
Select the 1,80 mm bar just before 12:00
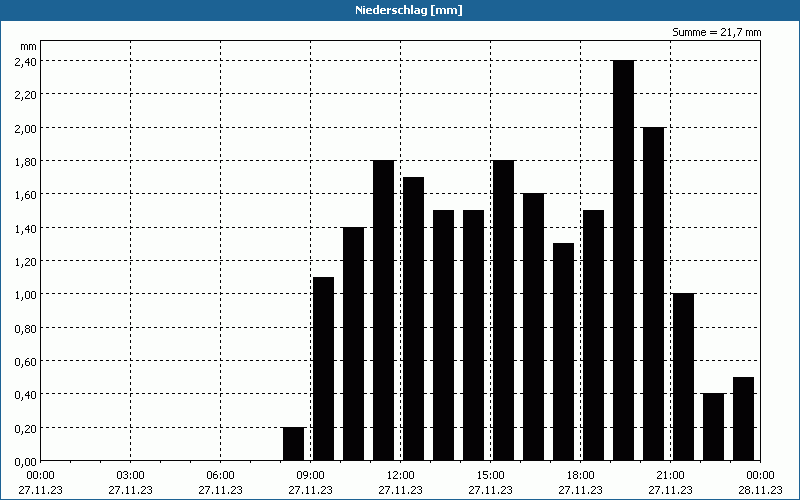click(384, 310)
